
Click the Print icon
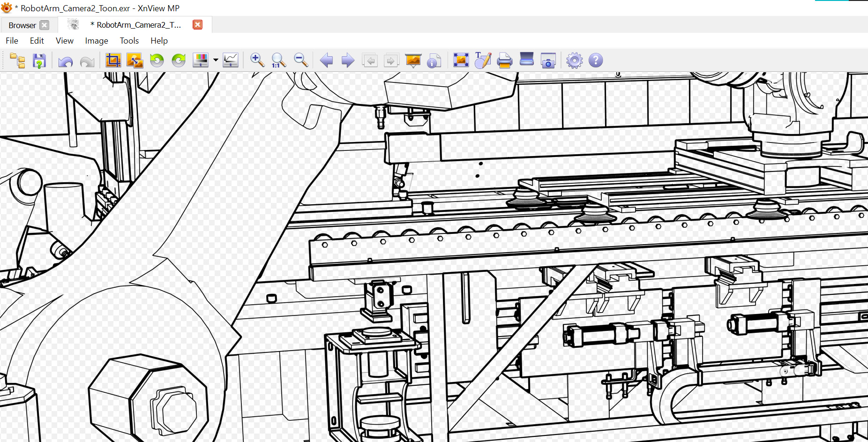[504, 60]
